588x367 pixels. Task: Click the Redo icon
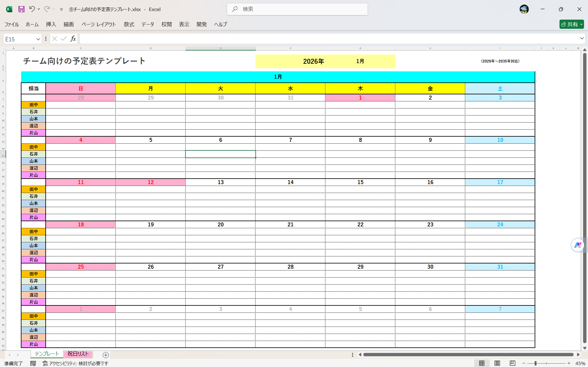pos(47,9)
